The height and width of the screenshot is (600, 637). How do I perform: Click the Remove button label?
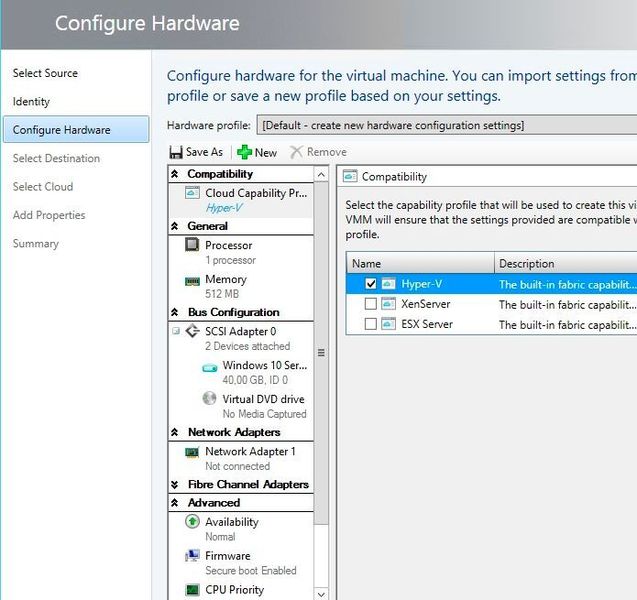(x=327, y=152)
